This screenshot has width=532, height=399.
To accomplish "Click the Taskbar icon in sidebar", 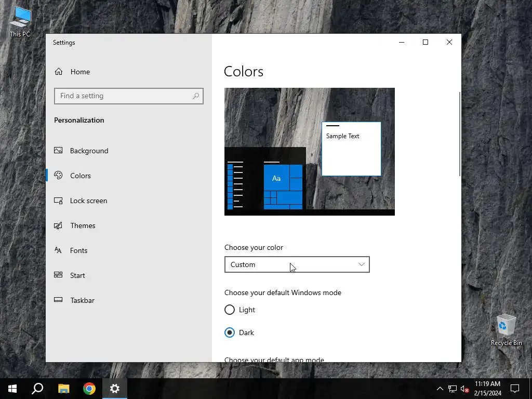I will [x=58, y=300].
